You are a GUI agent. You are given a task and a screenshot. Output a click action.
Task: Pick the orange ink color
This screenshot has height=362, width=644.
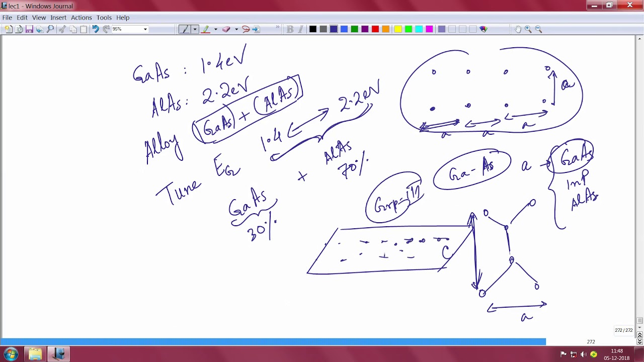click(386, 29)
